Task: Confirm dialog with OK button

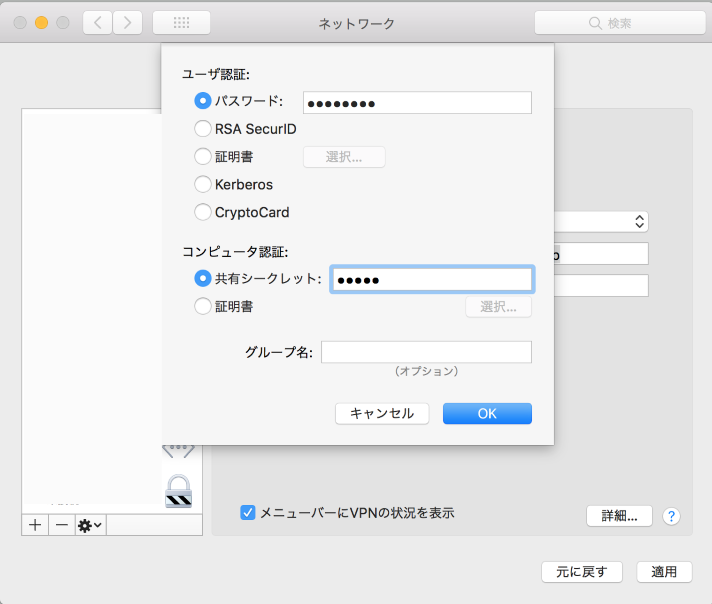Action: (x=487, y=413)
